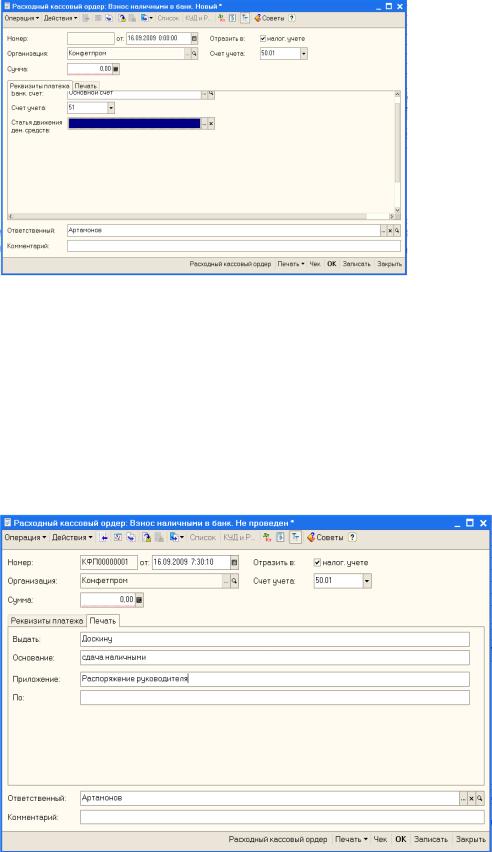Click the Банк. счет search icon in the top window
The height and width of the screenshot is (852, 492).
211,94
